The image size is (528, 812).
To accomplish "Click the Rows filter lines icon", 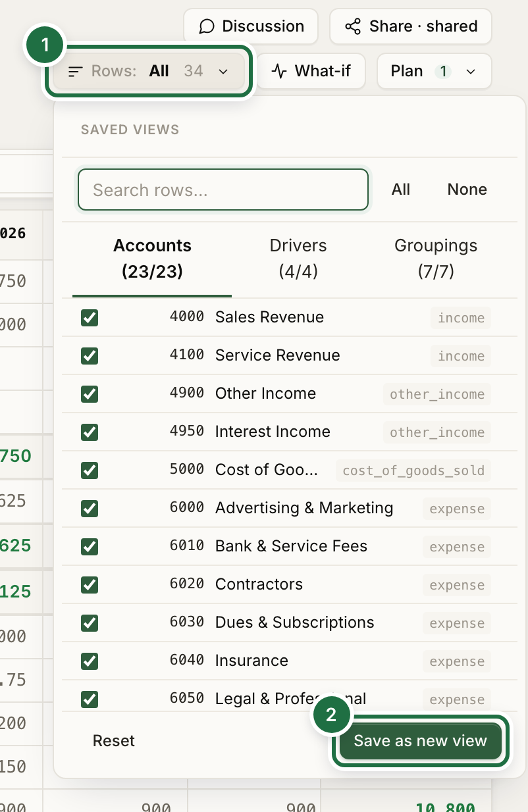I will 76,71.
